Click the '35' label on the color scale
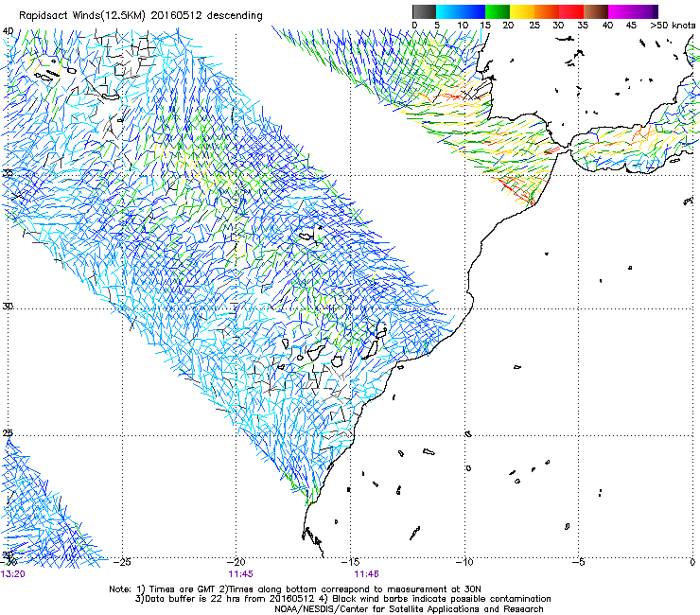This screenshot has height=615, width=700. (583, 26)
